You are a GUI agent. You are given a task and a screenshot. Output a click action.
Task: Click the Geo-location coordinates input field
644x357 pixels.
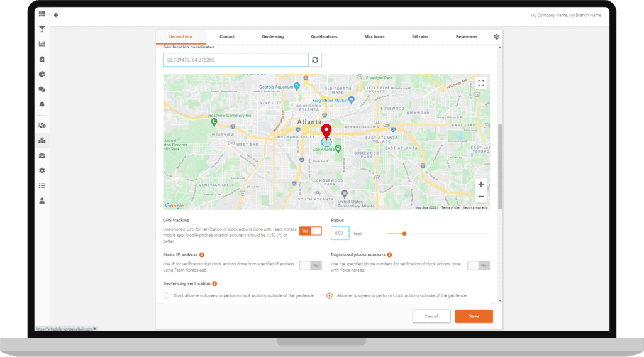[x=235, y=60]
